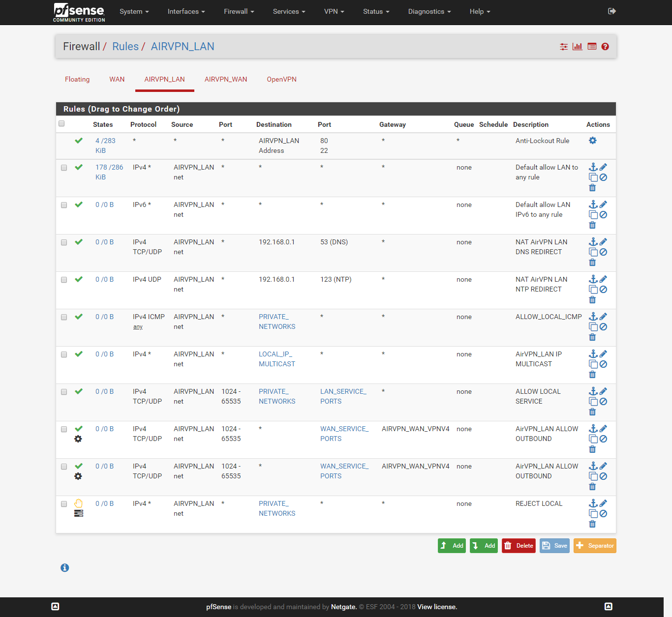Open related settings sliders icon
The width and height of the screenshot is (672, 617).
pos(564,47)
